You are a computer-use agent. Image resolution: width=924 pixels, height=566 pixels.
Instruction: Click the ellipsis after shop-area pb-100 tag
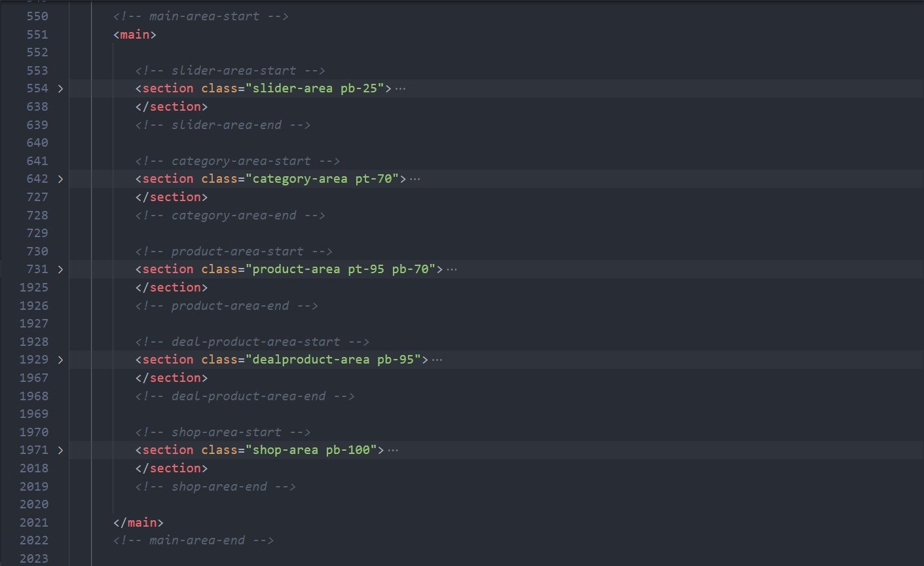[393, 450]
